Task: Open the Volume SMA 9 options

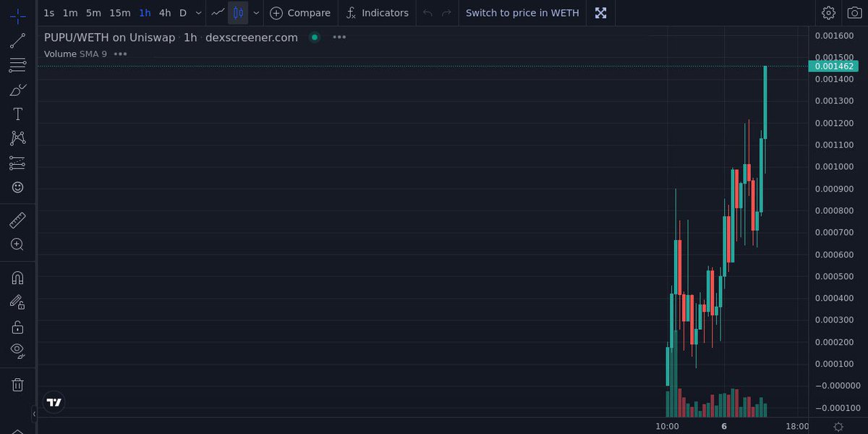Action: 120,54
